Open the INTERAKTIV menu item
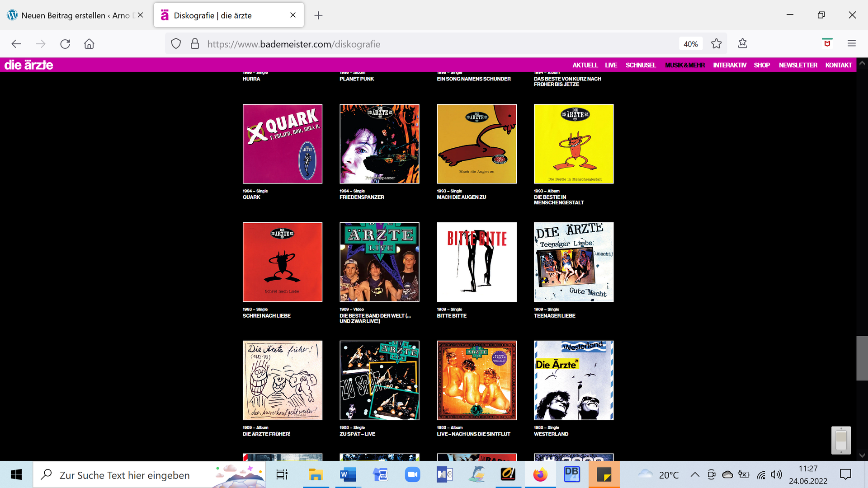This screenshot has width=868, height=488. [730, 65]
